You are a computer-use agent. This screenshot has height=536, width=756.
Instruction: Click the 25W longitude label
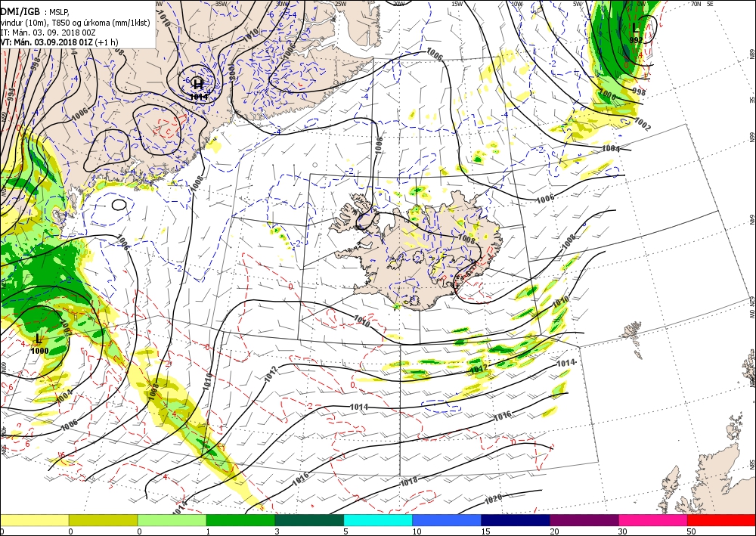pos(340,4)
